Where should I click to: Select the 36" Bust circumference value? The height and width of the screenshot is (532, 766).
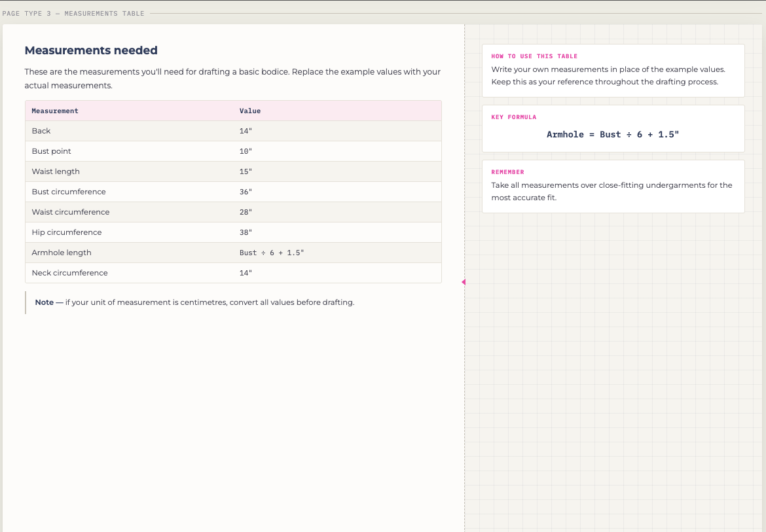[246, 192]
